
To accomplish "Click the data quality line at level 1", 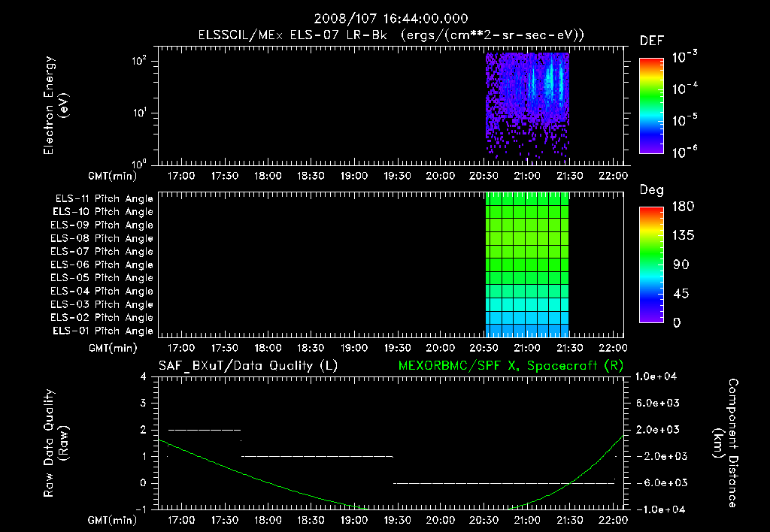I will [317, 456].
